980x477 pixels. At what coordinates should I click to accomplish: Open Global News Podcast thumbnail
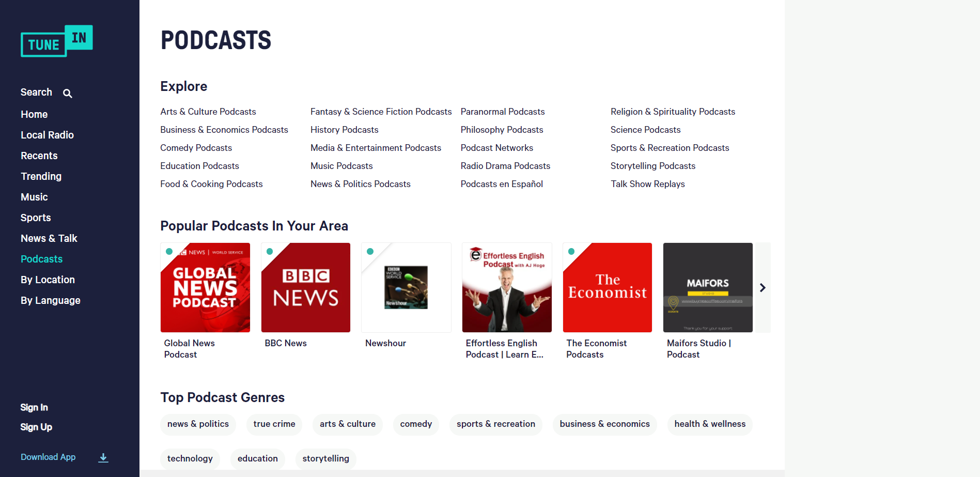coord(205,287)
